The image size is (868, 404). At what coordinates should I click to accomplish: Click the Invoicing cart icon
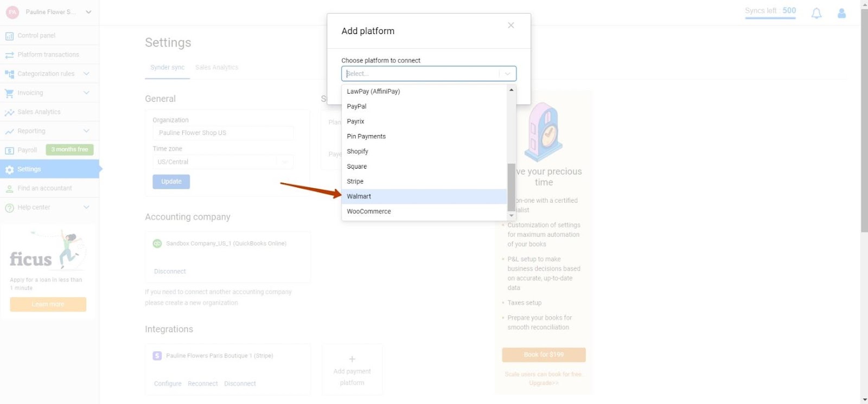click(9, 93)
